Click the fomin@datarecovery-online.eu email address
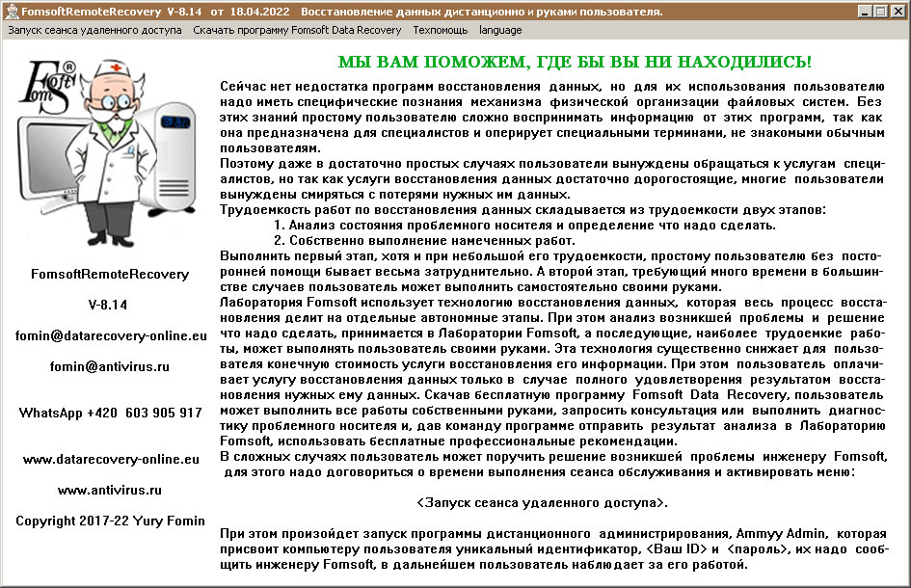 [109, 334]
